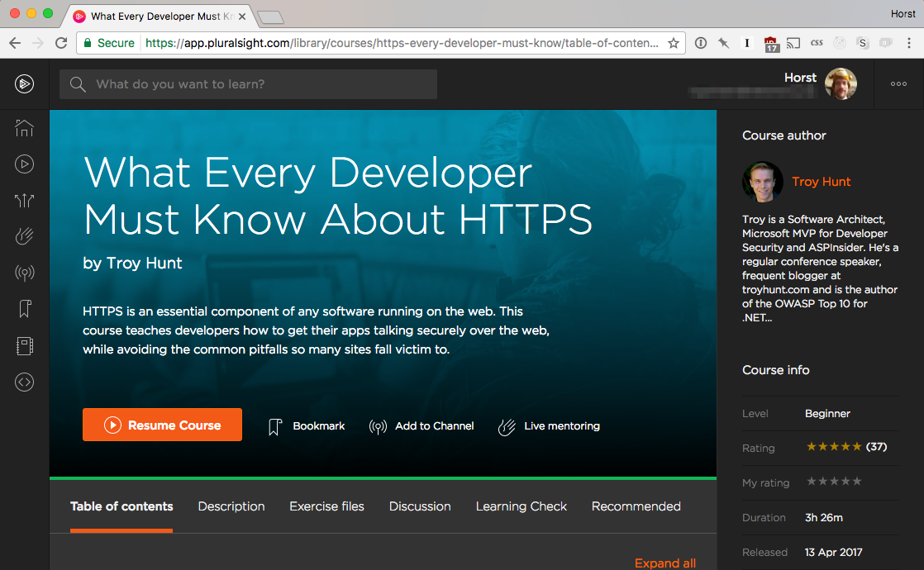The image size is (924, 570).
Task: Switch to the Exercise files tab
Action: (x=326, y=506)
